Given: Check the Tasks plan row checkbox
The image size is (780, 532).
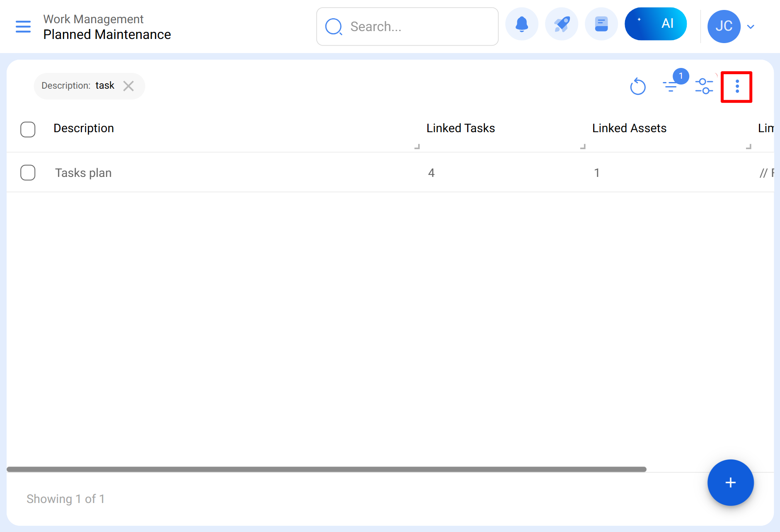Looking at the screenshot, I should [x=28, y=173].
